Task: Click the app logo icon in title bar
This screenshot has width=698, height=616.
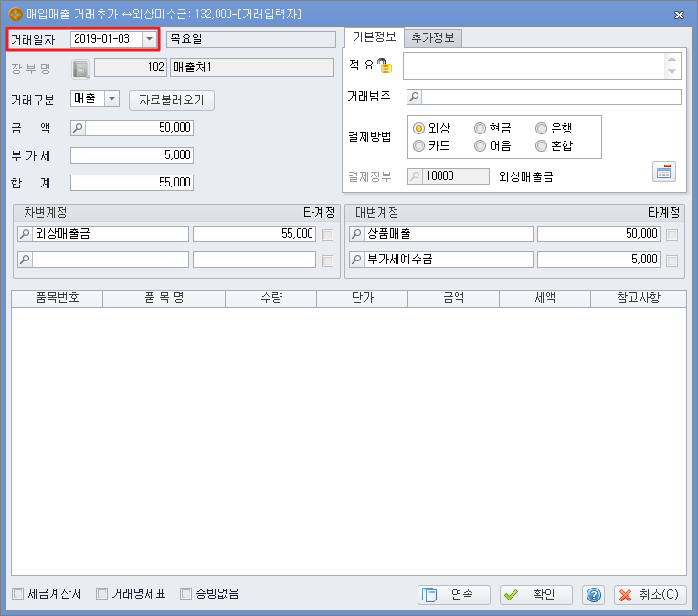Action: coord(16,15)
